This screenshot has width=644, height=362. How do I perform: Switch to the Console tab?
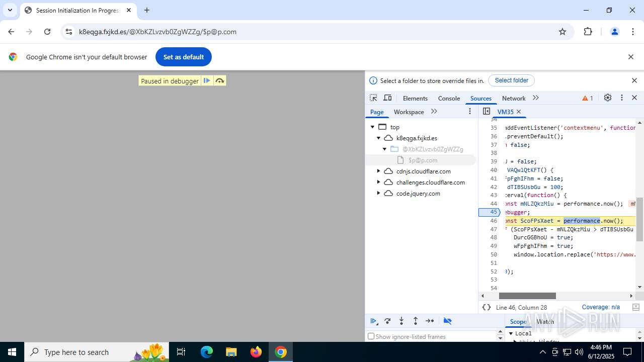[x=449, y=98]
